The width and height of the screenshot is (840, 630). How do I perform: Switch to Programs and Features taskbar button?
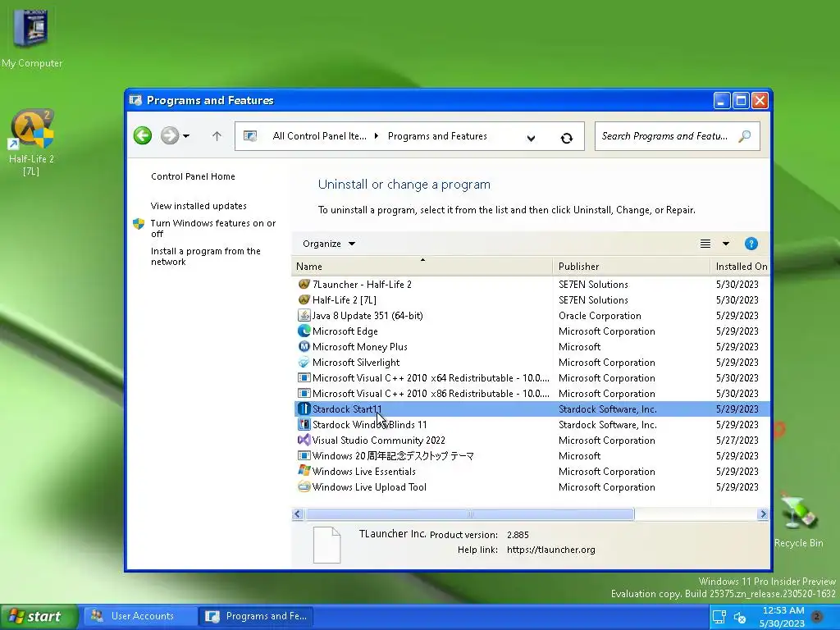point(256,616)
